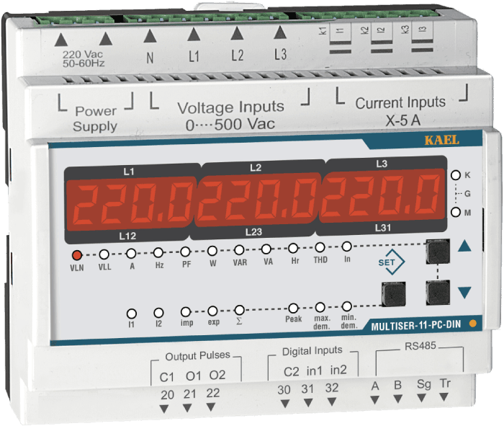Click the G label between K and M
Image resolution: width=504 pixels, height=426 pixels.
(467, 194)
